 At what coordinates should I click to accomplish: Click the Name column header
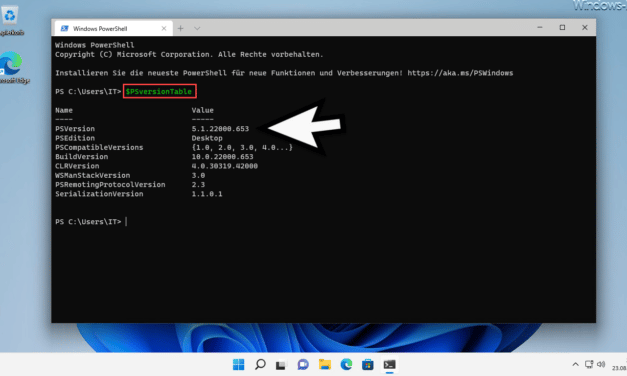click(x=64, y=110)
